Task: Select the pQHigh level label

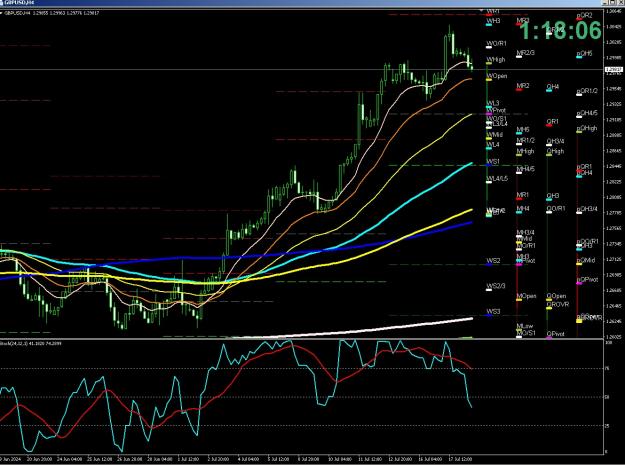Action: 587,128
